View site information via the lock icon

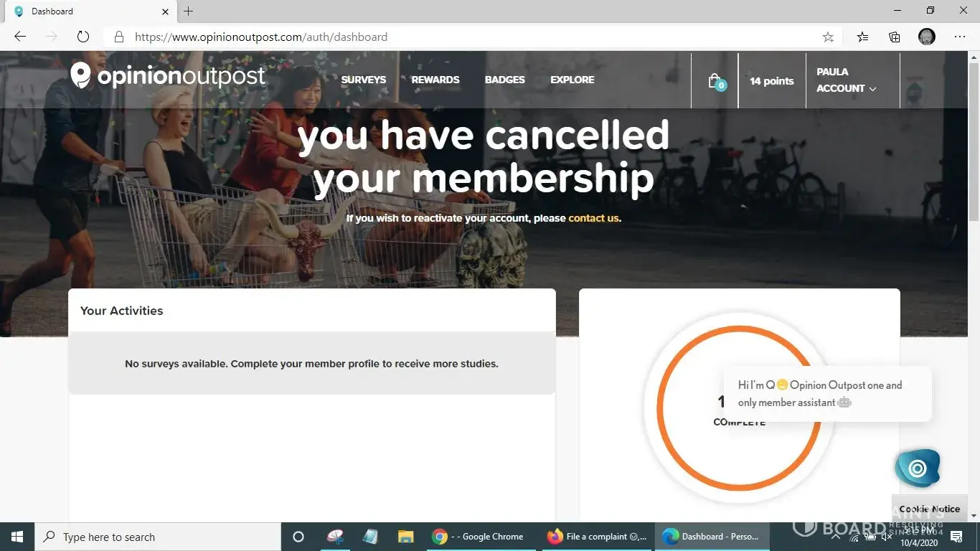click(x=119, y=37)
